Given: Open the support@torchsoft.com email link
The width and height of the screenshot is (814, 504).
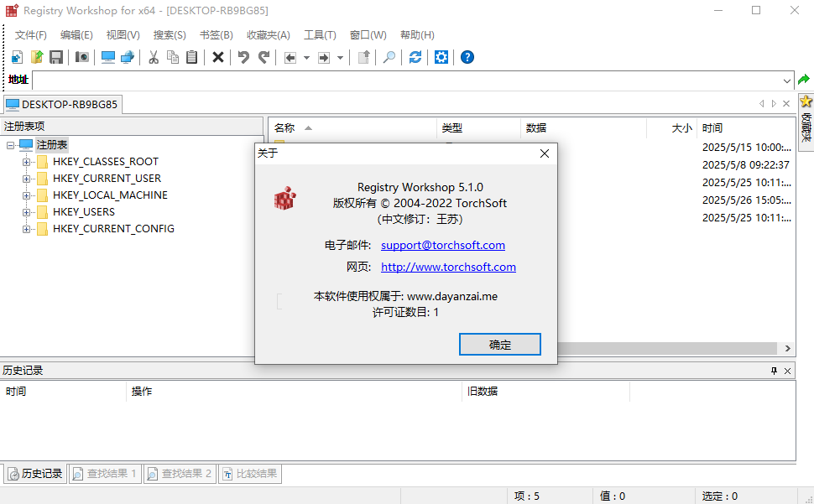Looking at the screenshot, I should (x=443, y=245).
